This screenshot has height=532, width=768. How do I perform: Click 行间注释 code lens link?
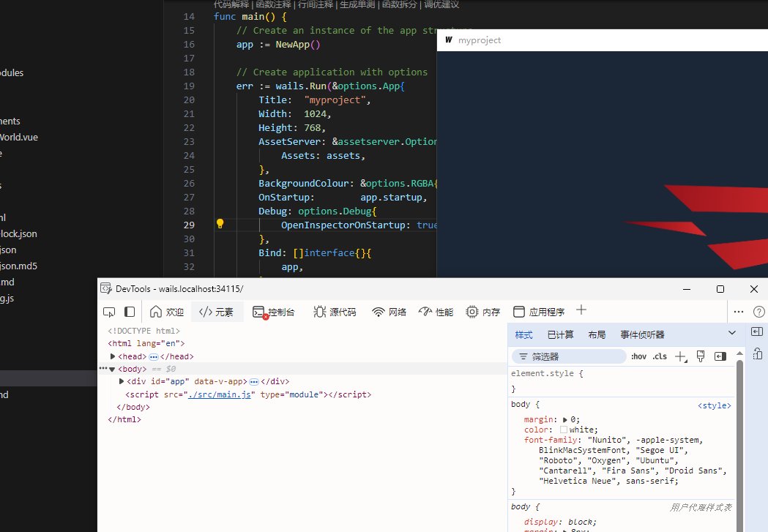[x=316, y=4]
